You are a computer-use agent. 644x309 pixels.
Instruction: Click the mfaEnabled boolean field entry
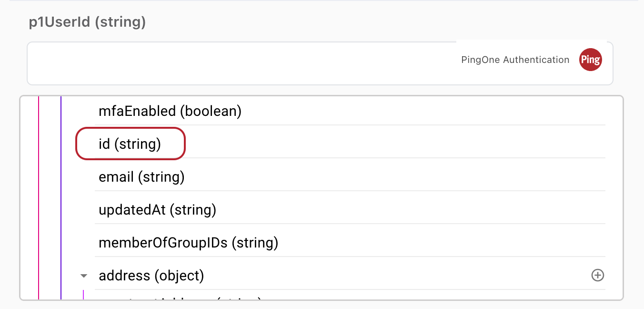(170, 111)
